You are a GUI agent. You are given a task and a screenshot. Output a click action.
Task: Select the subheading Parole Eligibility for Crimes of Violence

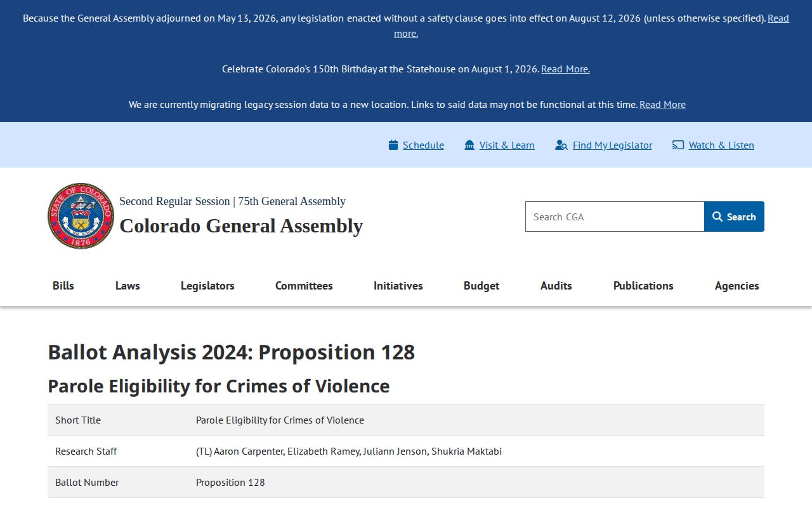(x=219, y=386)
